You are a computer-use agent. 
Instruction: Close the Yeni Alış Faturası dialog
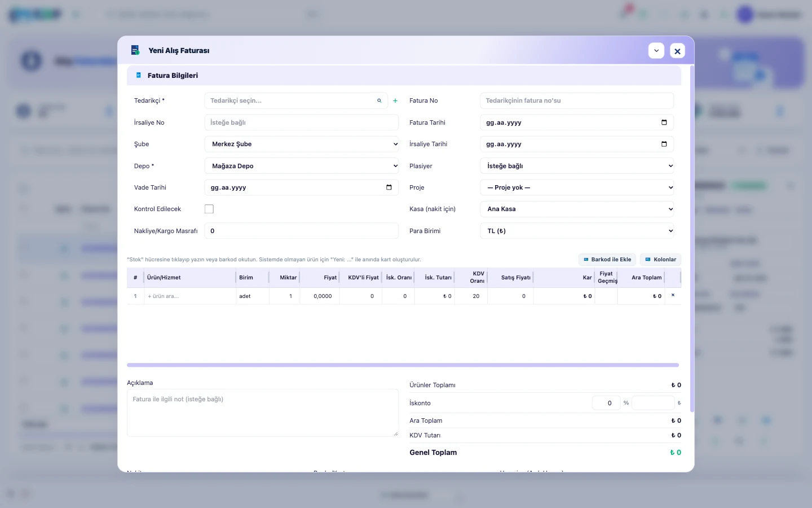677,51
